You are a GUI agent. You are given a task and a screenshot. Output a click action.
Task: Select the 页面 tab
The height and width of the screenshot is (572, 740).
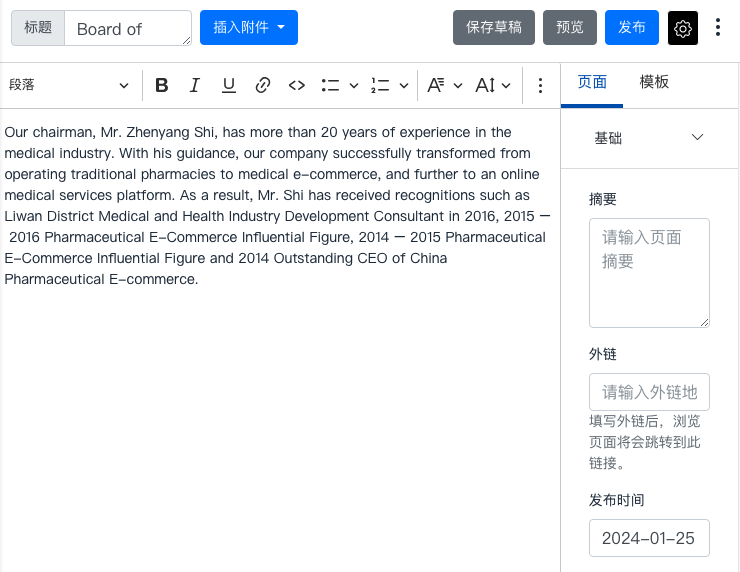click(592, 82)
